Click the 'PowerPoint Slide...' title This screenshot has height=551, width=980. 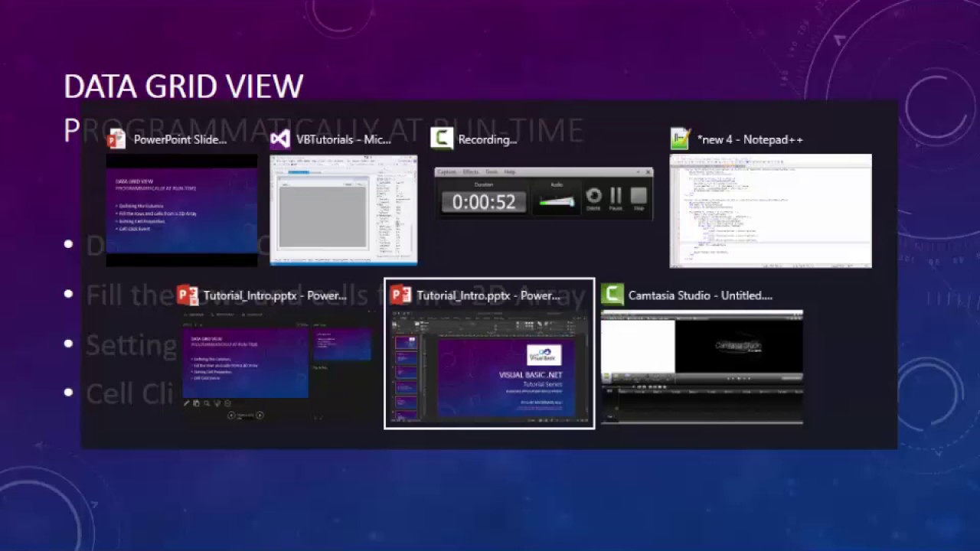[x=181, y=139]
